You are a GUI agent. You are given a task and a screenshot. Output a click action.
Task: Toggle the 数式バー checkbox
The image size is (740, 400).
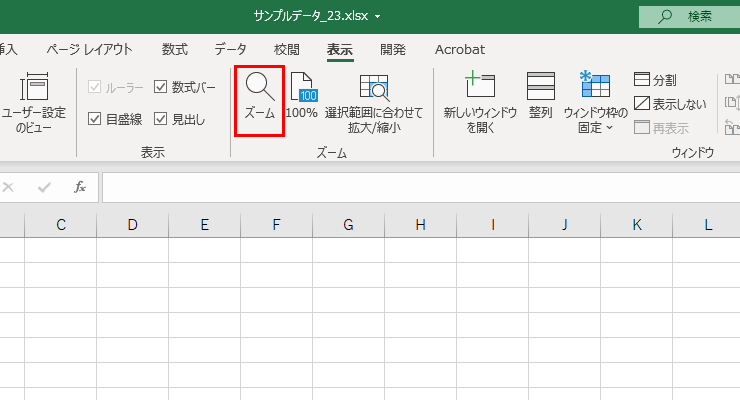coord(161,88)
